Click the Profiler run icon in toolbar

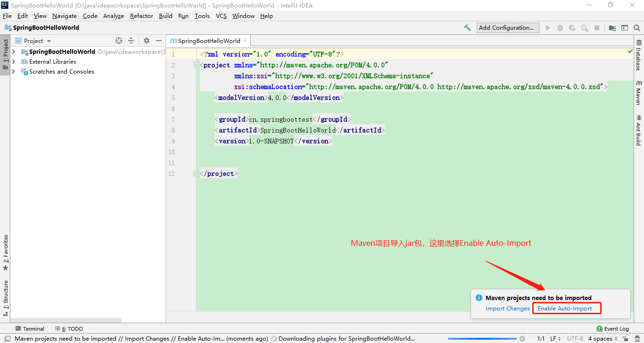click(x=585, y=28)
